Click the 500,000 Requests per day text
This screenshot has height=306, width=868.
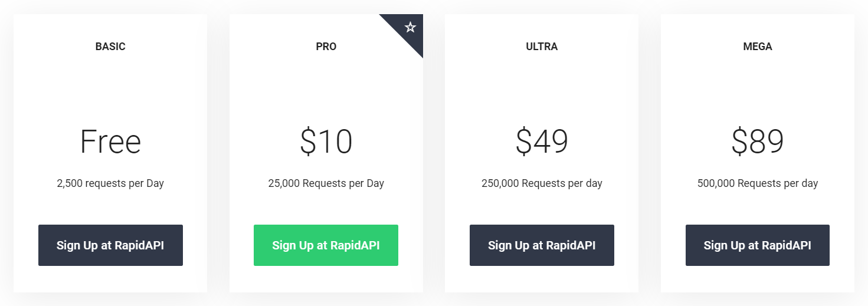pos(758,183)
